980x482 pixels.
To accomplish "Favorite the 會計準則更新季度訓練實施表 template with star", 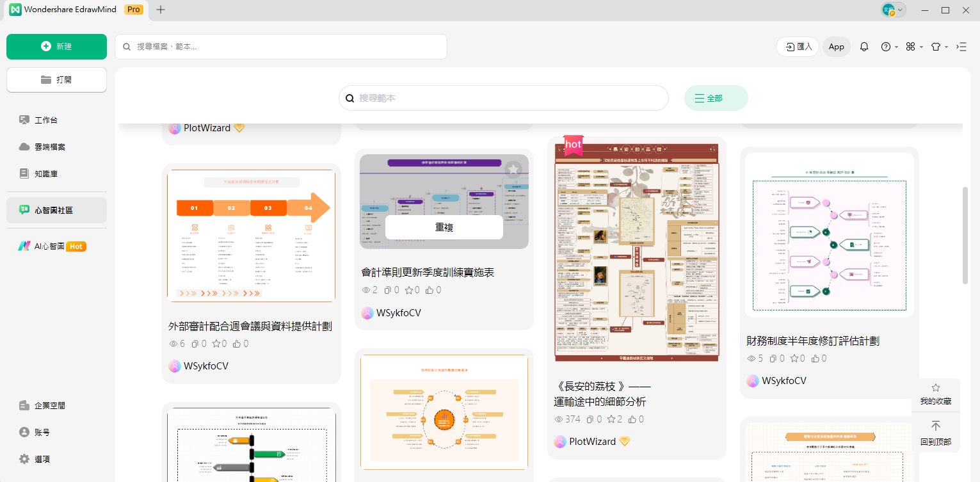I will point(513,169).
